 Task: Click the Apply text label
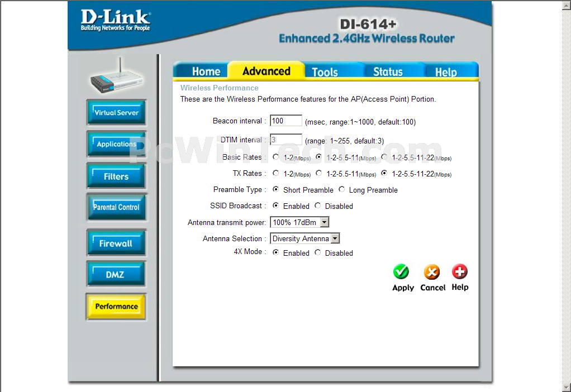(403, 288)
